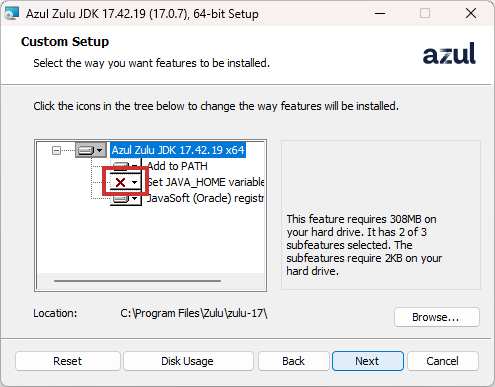The width and height of the screenshot is (495, 387).
Task: Click the Azul Zulu JDK root drive icon
Action: coord(86,150)
